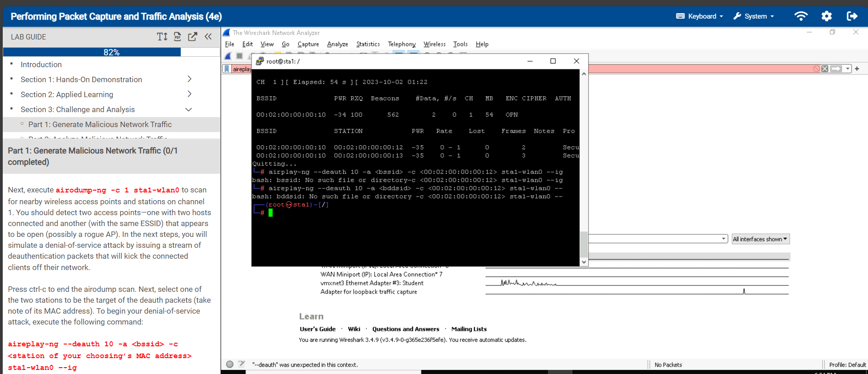
Task: Click the 82% lab progress bar
Action: [111, 52]
